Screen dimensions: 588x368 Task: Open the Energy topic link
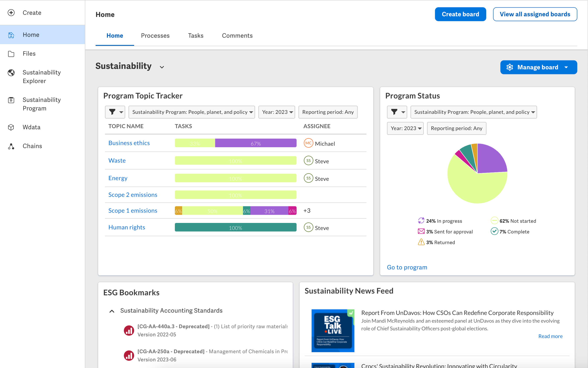[x=118, y=178]
